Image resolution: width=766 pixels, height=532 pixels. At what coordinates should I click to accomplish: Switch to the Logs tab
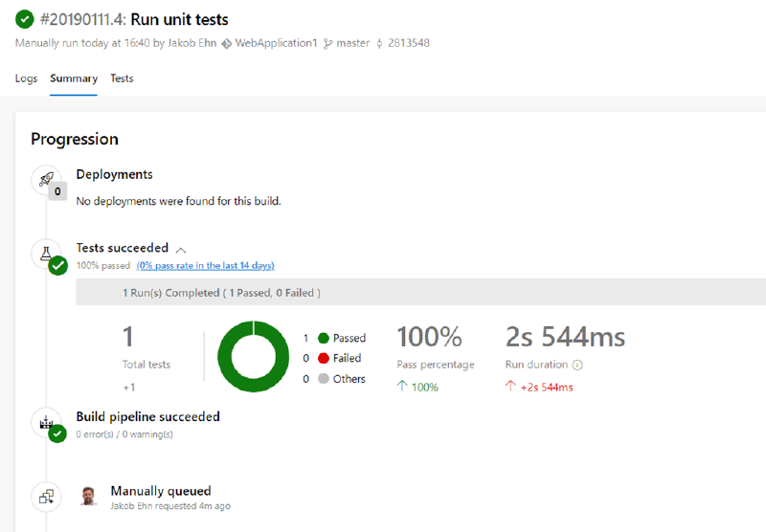(27, 78)
